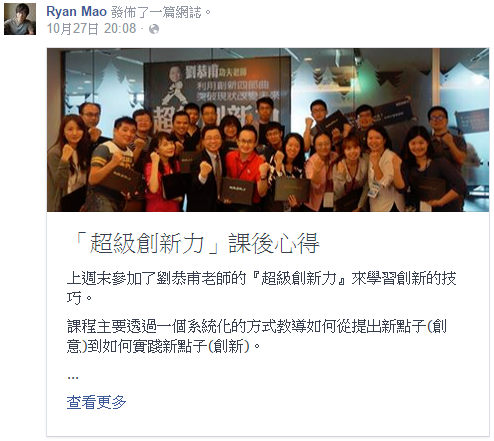Click the ellipsis above 查看更多

point(73,378)
